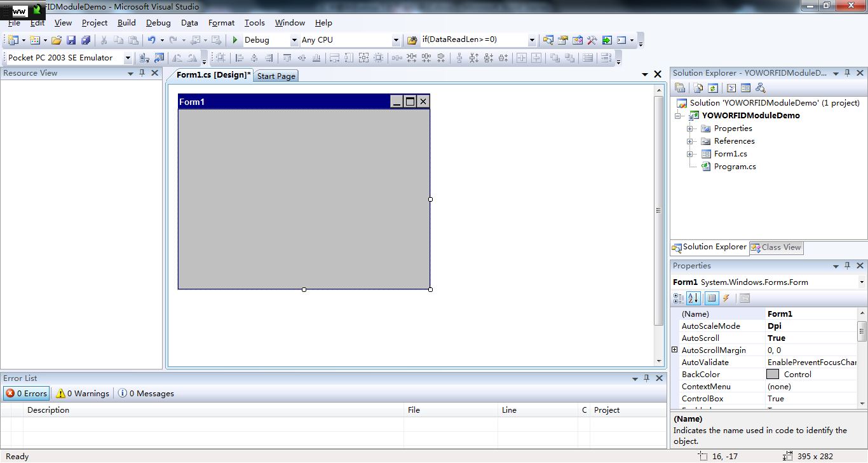
Task: Click the Open File folder icon
Action: pos(57,40)
